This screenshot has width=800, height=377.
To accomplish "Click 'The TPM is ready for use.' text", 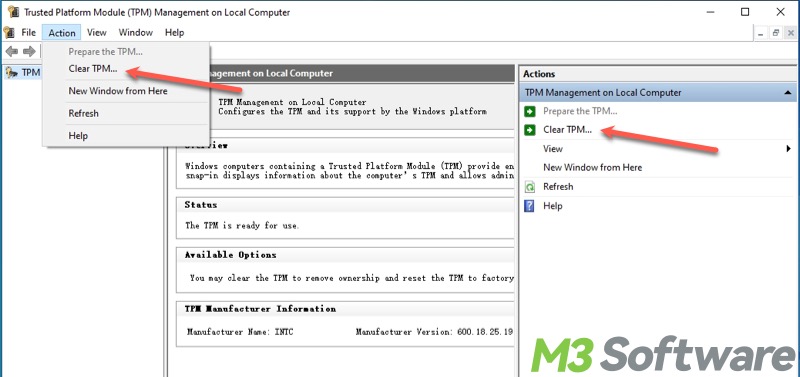I will [x=242, y=225].
